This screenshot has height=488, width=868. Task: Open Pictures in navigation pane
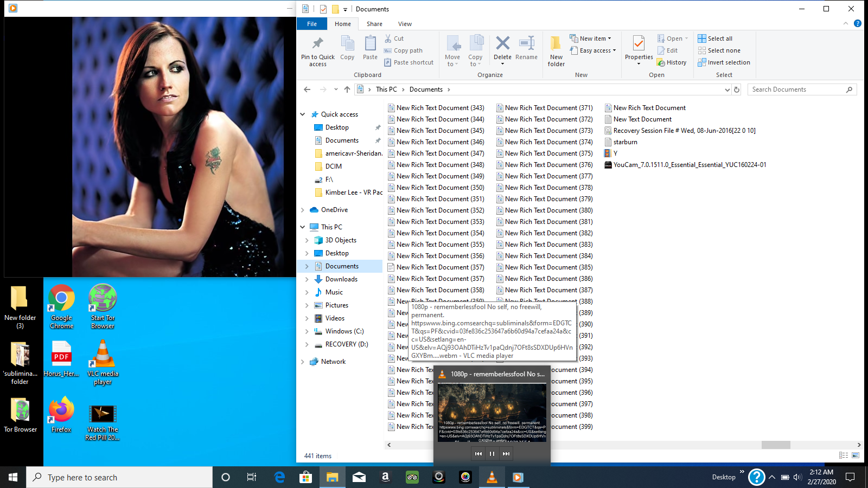(x=337, y=305)
